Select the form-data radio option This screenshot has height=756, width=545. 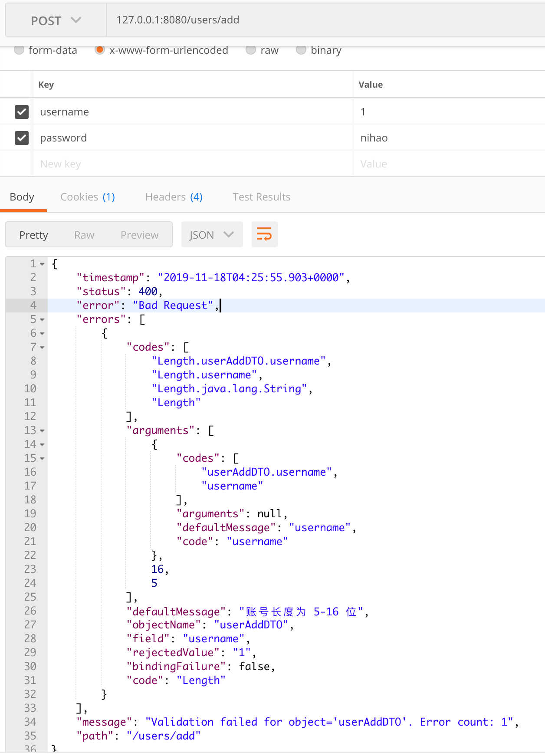[19, 50]
